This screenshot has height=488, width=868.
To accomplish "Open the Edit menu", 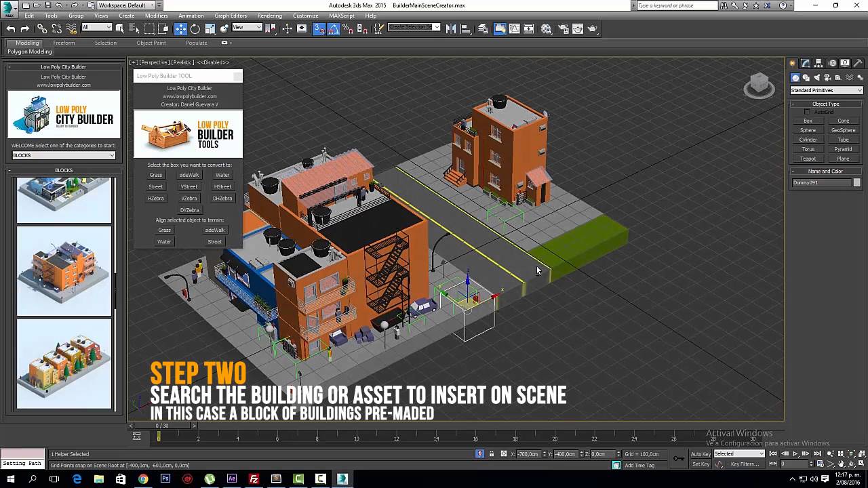I will (x=29, y=16).
